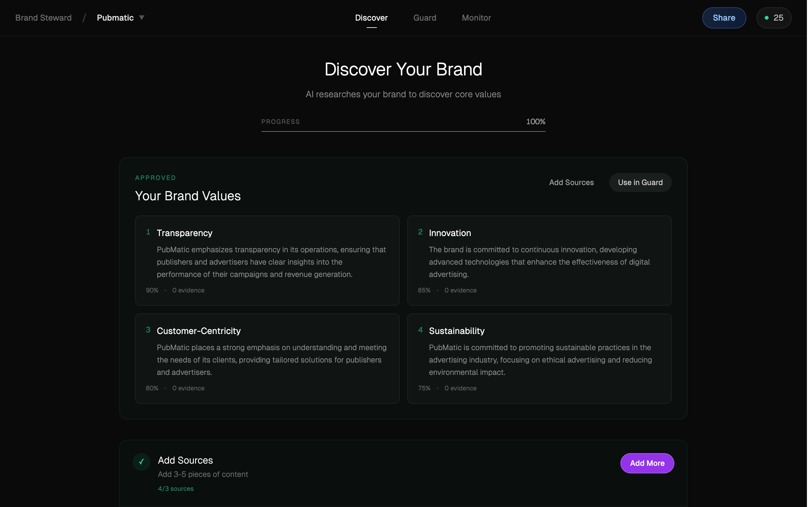Screen dimensions: 812x507
Task: Click the green status dot in credits pill
Action: pyautogui.click(x=766, y=18)
